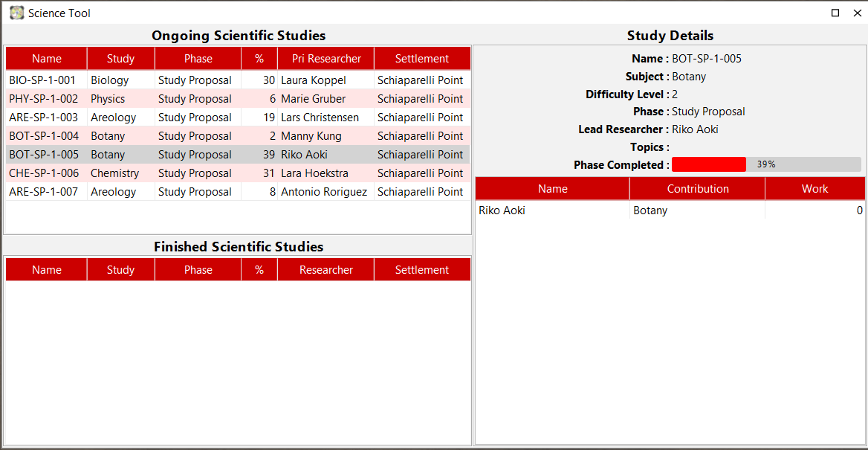The image size is (868, 450).
Task: Click the Work column header
Action: 814,189
